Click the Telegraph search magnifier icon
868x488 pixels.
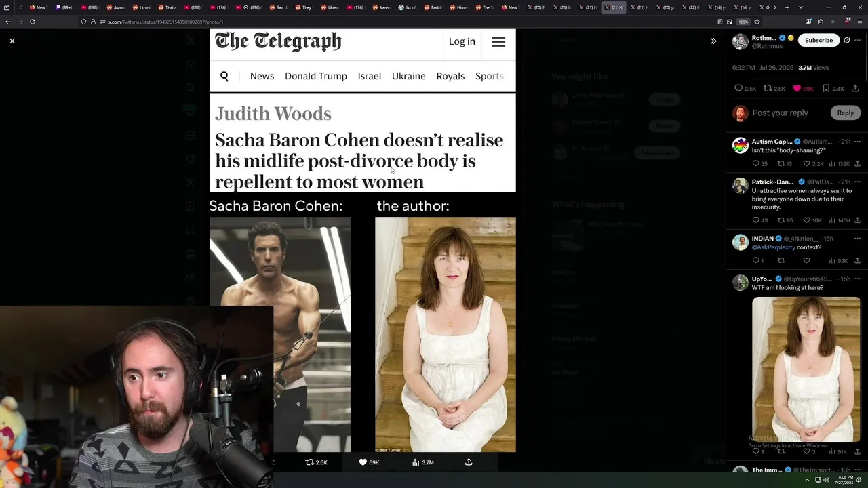coord(224,76)
